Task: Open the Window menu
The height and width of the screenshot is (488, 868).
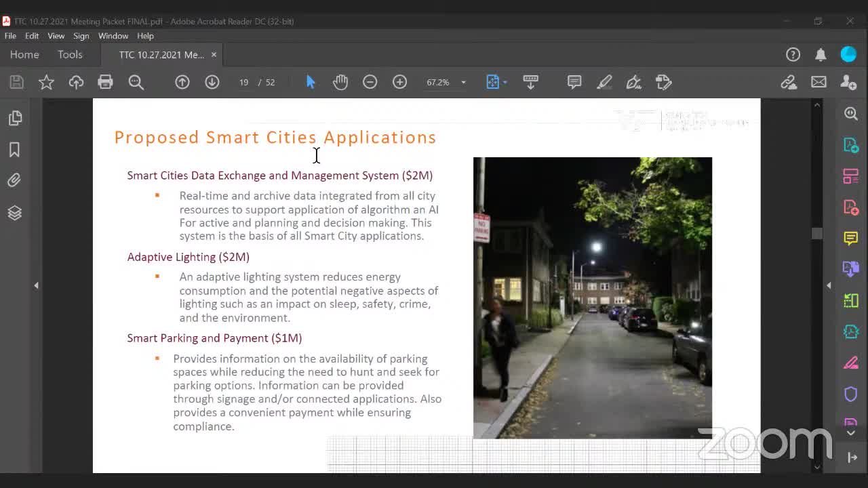Action: [x=113, y=36]
